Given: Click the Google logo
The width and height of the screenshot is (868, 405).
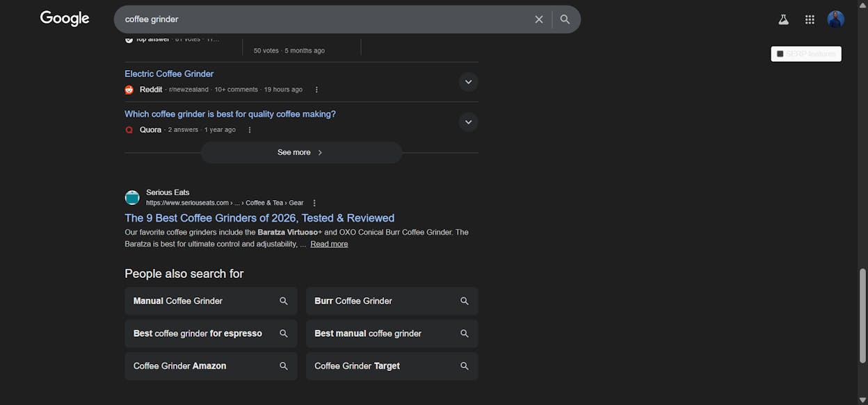Looking at the screenshot, I should pyautogui.click(x=65, y=19).
